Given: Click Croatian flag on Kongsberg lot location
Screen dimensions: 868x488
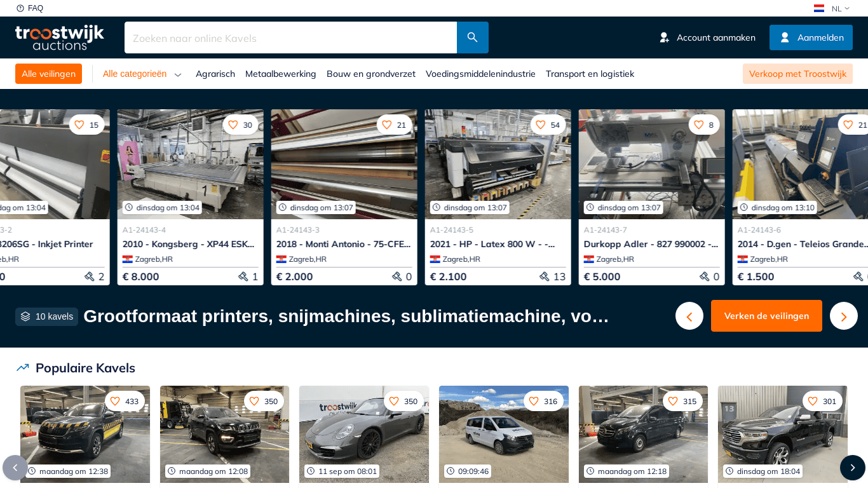Looking at the screenshot, I should coord(128,259).
